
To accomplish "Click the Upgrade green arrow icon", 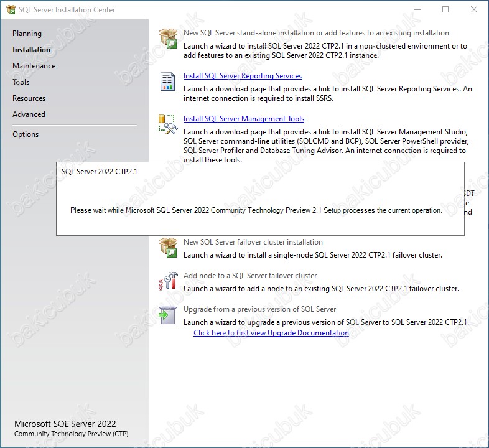I will tap(167, 315).
